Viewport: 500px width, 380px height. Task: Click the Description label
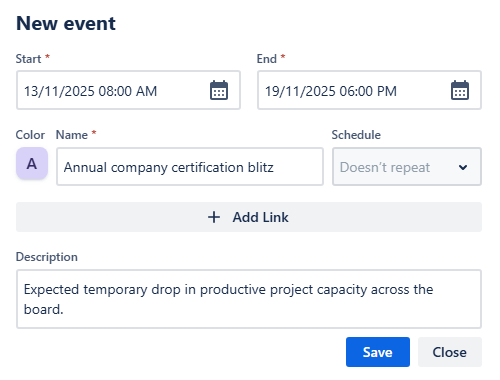47,257
